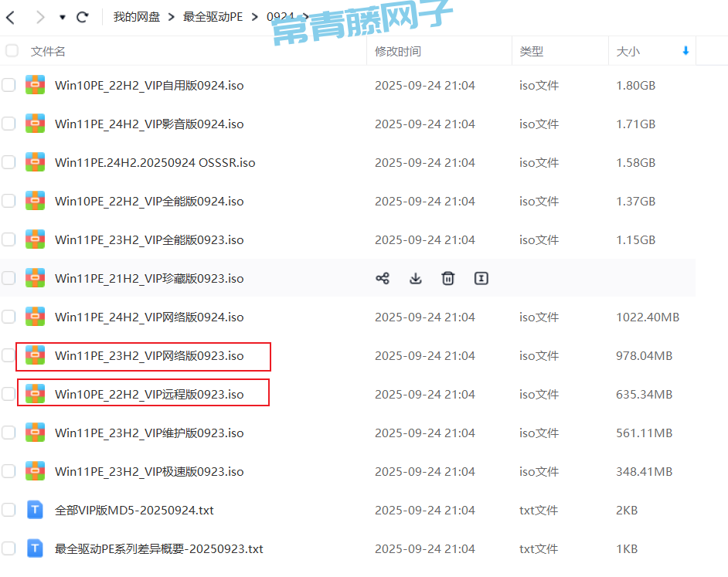
Task: Click the refresh icon in the navigation bar
Action: pos(83,16)
